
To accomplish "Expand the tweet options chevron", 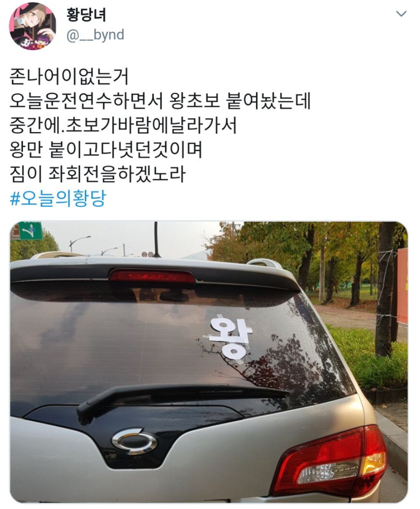I will 401,14.
